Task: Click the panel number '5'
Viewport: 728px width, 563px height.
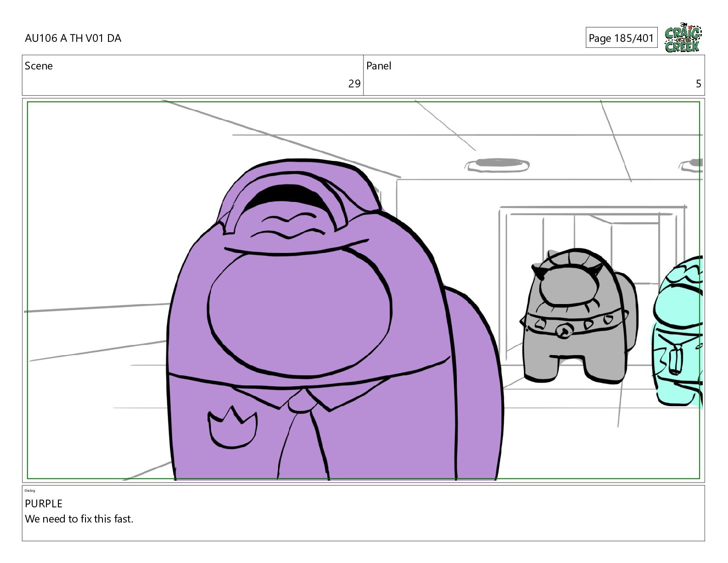Action: pos(699,84)
